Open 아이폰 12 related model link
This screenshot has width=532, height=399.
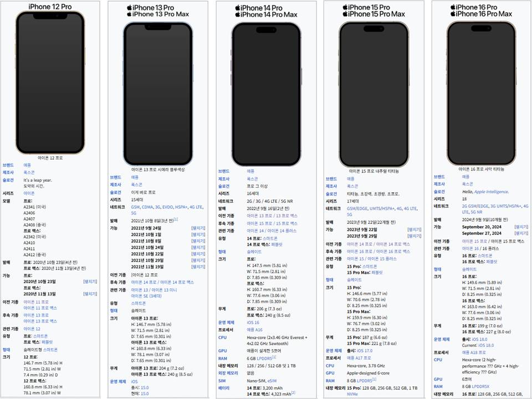click(32, 329)
